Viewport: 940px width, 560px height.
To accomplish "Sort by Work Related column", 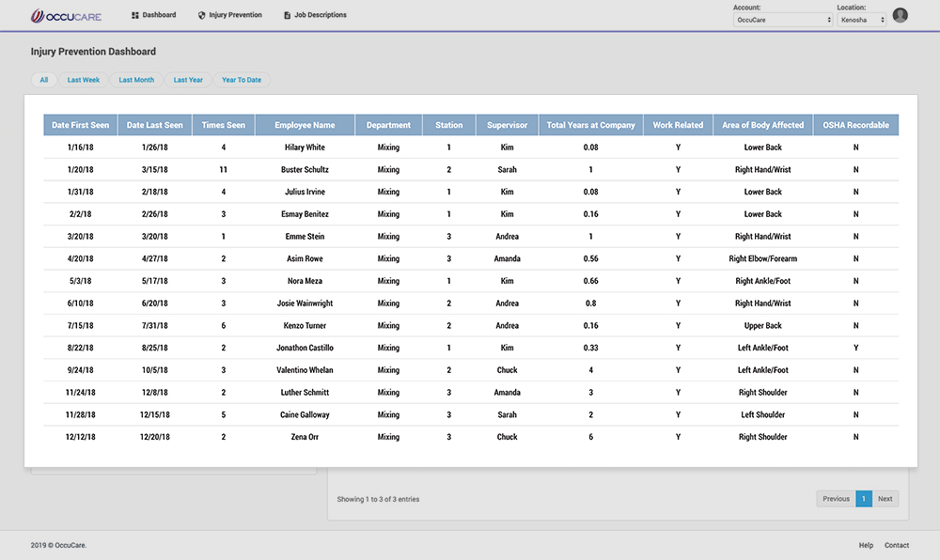I will (x=678, y=125).
